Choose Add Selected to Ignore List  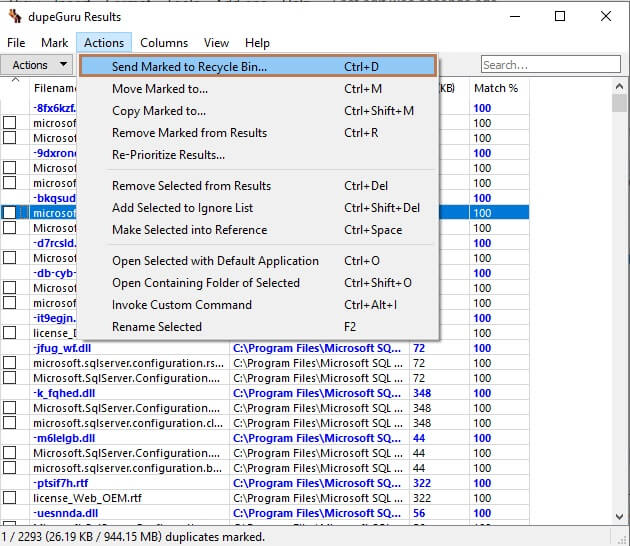tap(182, 208)
